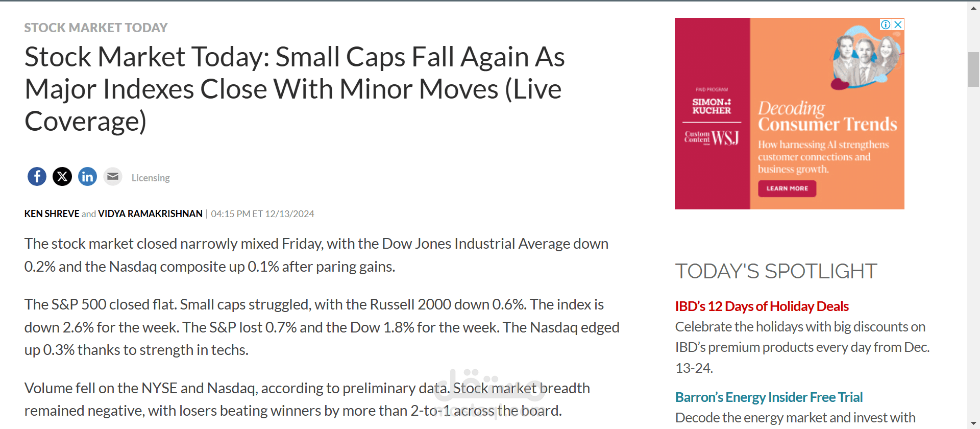
Task: Click the WSJ Custom Content logo
Action: [x=712, y=138]
